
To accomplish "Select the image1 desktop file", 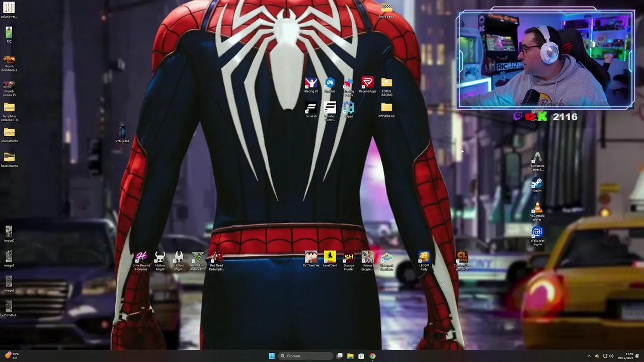I will pyautogui.click(x=9, y=259).
